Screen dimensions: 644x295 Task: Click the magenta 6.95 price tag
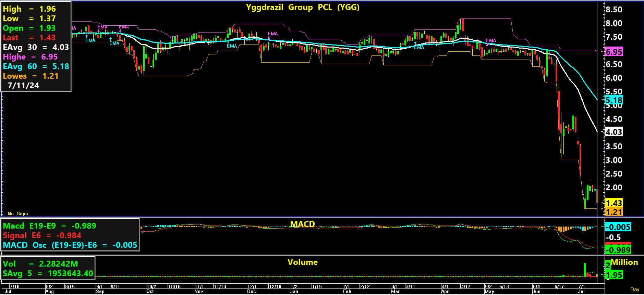click(614, 52)
